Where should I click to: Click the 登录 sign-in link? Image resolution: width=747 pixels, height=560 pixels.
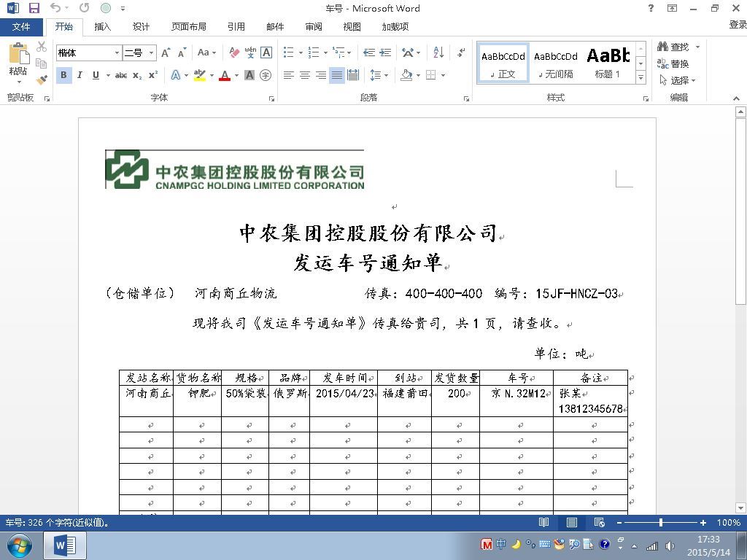738,24
